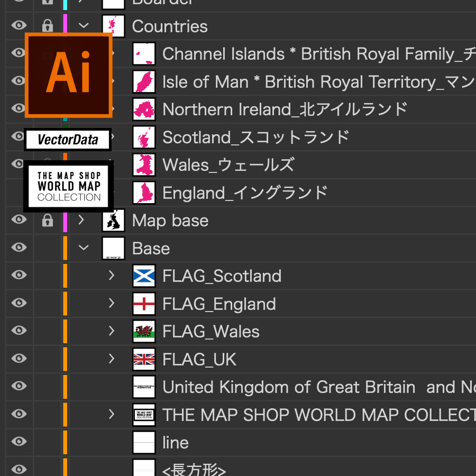This screenshot has width=476, height=476.
Task: Toggle FLAG_Scotland visibility eye
Action: click(x=19, y=274)
